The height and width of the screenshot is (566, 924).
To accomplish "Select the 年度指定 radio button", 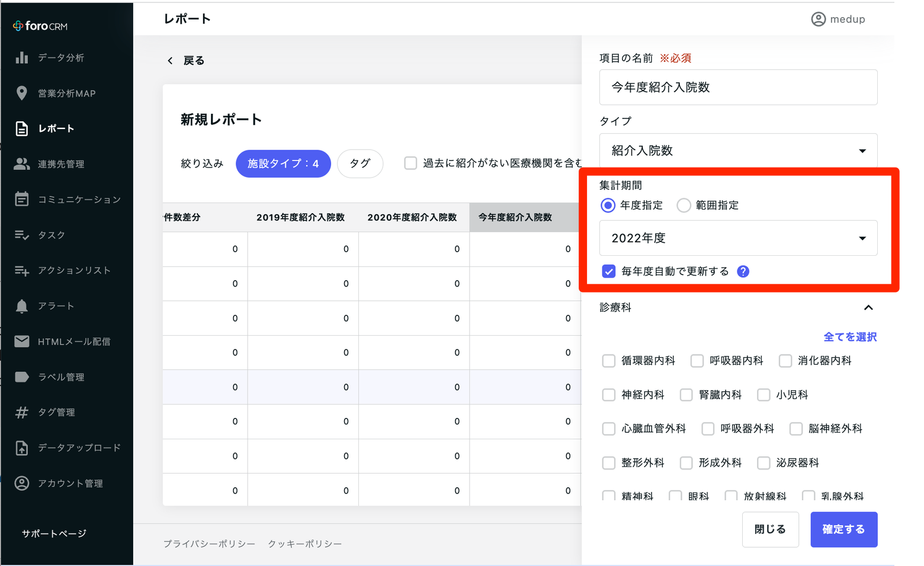I will pos(608,205).
